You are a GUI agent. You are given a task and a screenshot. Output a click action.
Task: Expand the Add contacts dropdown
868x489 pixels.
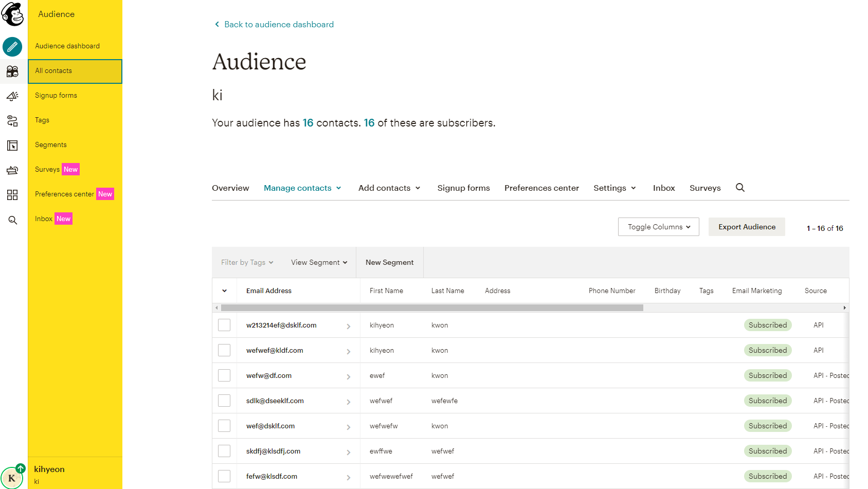[390, 188]
